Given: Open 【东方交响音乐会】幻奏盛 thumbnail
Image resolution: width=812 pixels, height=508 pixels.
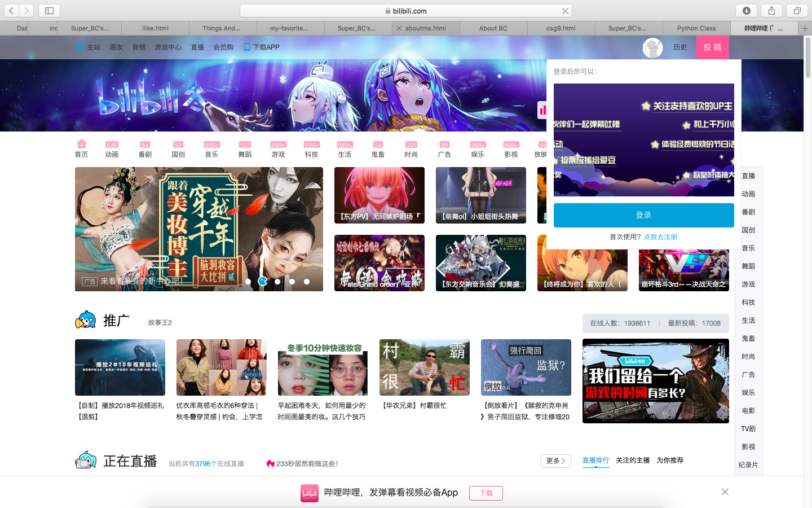Looking at the screenshot, I should [x=481, y=263].
